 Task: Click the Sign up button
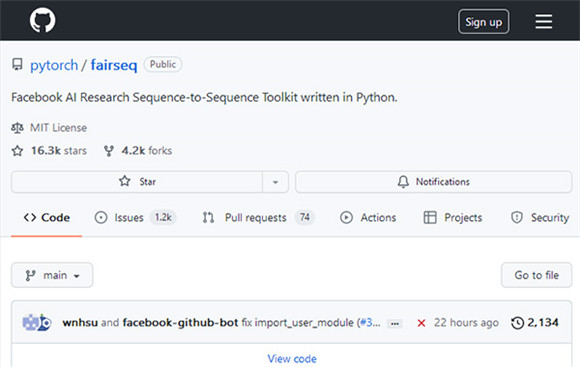tap(483, 22)
